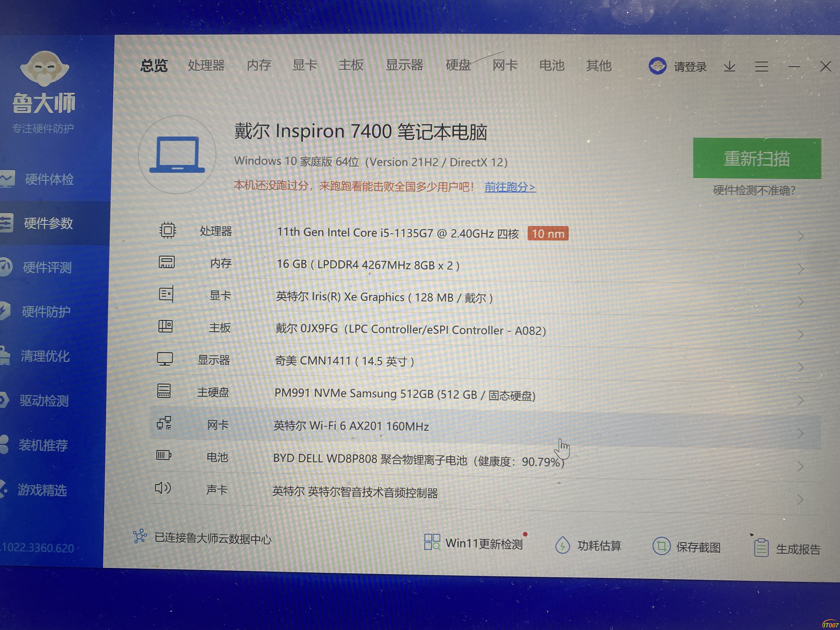Switch to the 其他 tab
This screenshot has height=630, width=840.
point(599,66)
